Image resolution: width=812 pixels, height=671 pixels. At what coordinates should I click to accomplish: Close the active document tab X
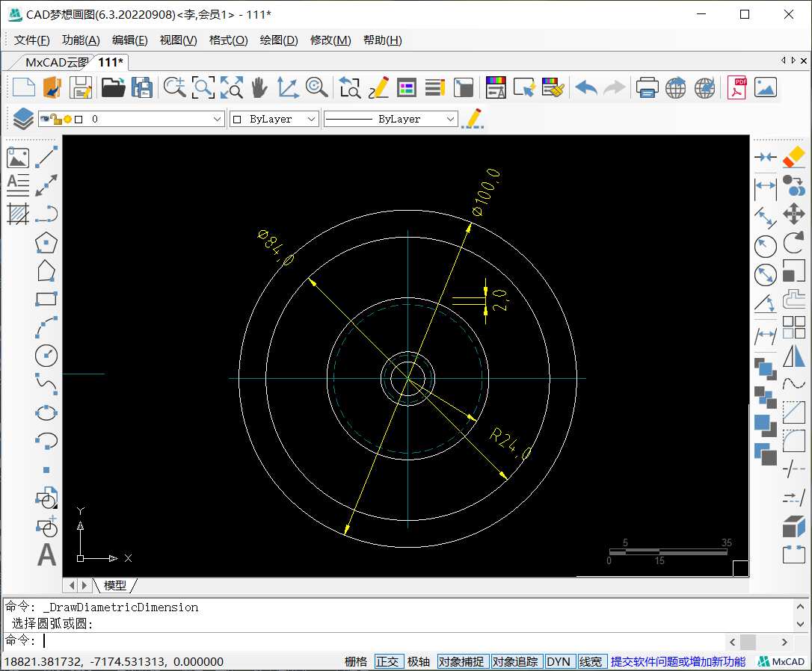point(804,61)
